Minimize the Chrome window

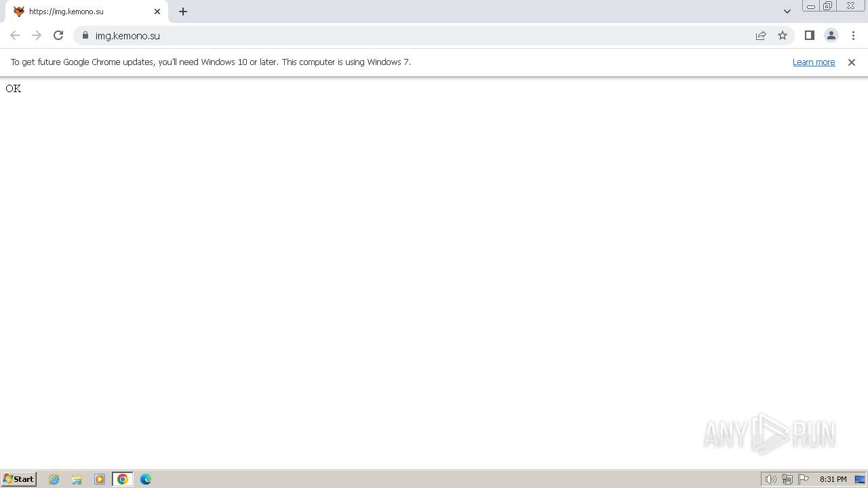click(810, 6)
